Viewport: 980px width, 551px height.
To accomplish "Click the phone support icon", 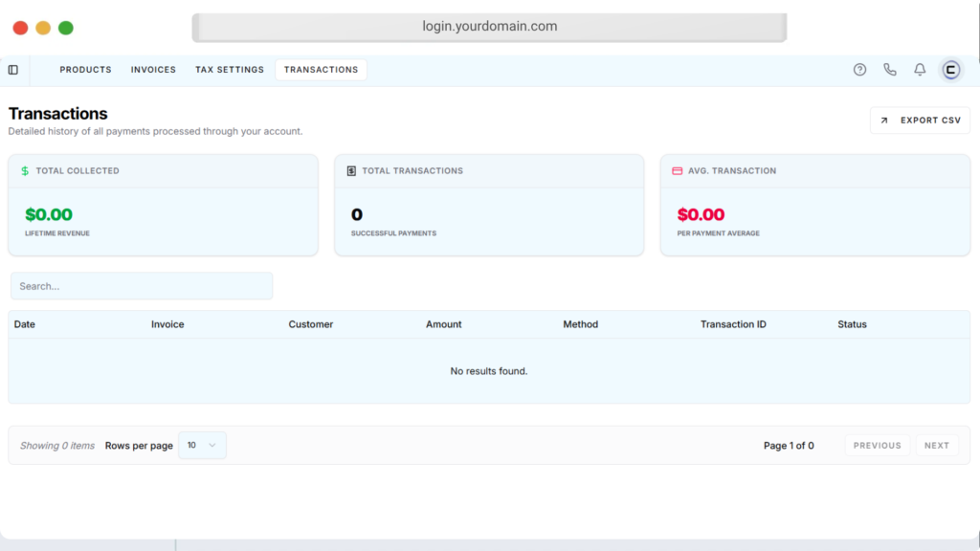I will (889, 70).
